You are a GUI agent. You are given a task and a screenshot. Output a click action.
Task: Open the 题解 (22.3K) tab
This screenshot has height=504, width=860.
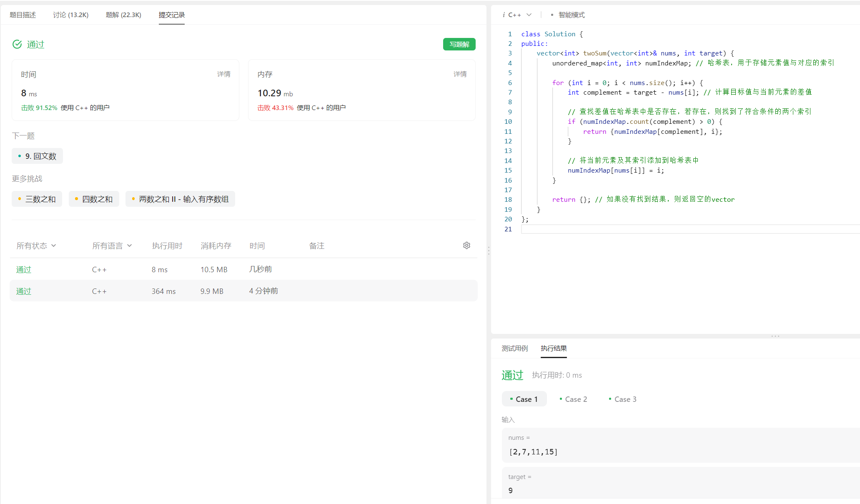123,15
